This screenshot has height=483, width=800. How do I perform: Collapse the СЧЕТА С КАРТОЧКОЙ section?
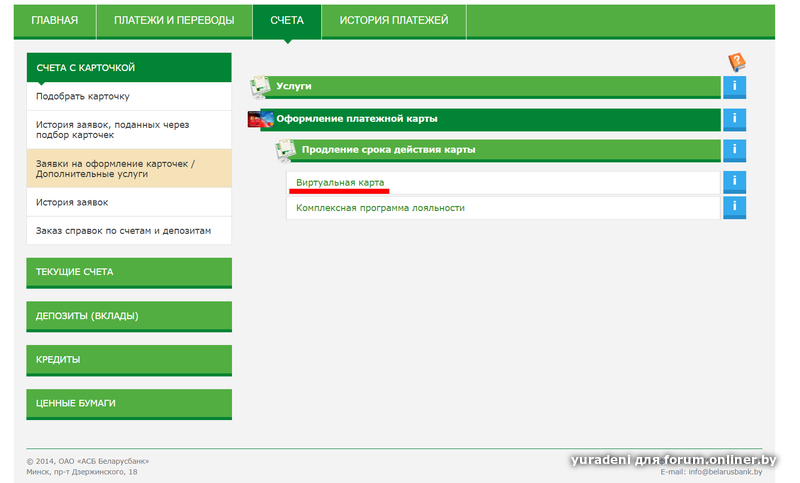(129, 67)
